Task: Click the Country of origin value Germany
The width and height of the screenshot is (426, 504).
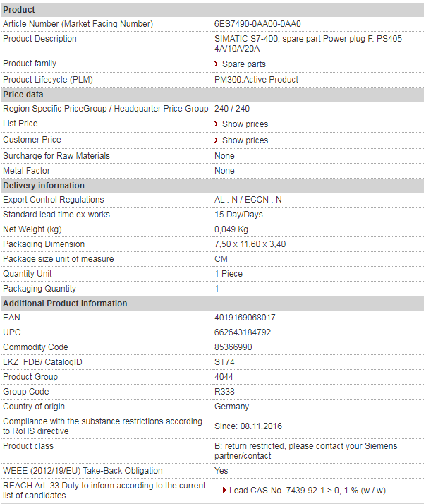Action: coord(231,407)
